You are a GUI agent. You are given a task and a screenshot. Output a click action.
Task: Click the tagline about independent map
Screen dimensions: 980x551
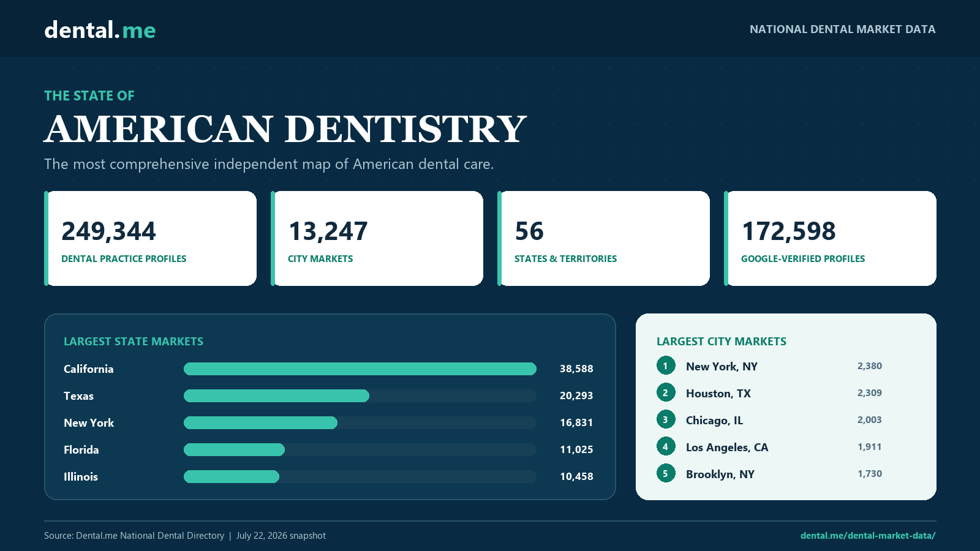tap(269, 164)
